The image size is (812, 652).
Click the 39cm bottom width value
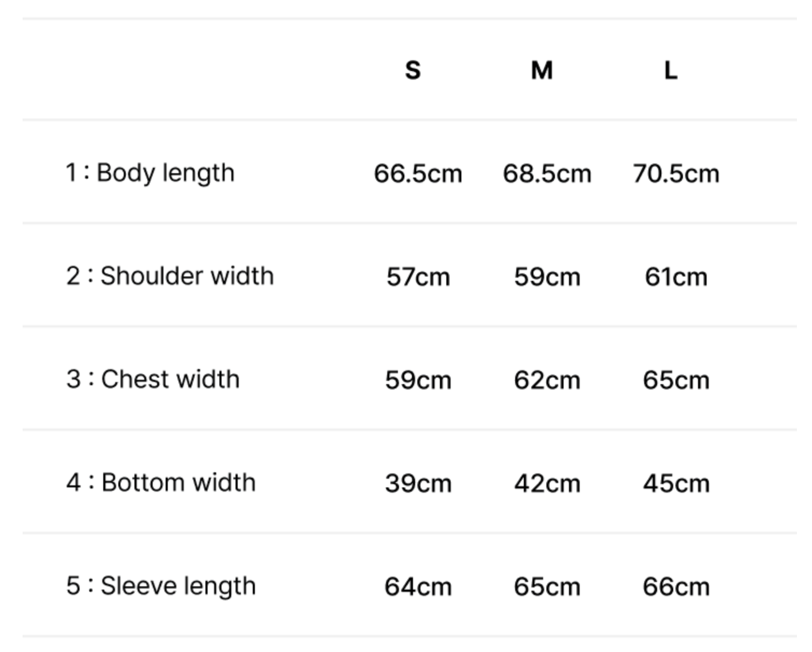pyautogui.click(x=418, y=484)
